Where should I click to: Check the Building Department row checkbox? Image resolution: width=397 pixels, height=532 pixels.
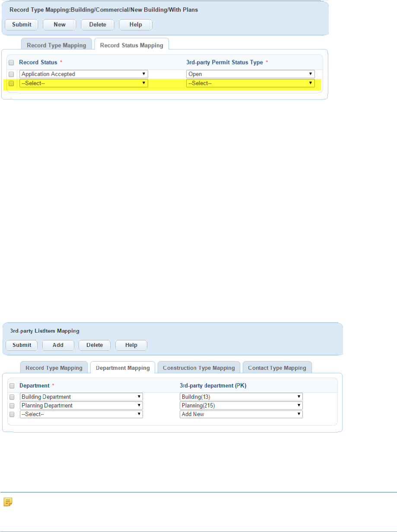tap(12, 397)
